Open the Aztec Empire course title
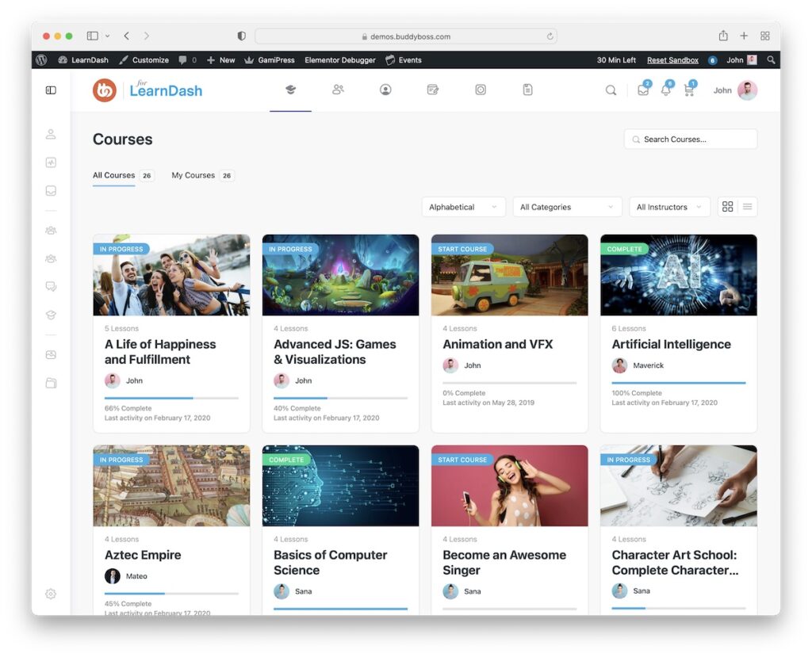 pyautogui.click(x=143, y=555)
